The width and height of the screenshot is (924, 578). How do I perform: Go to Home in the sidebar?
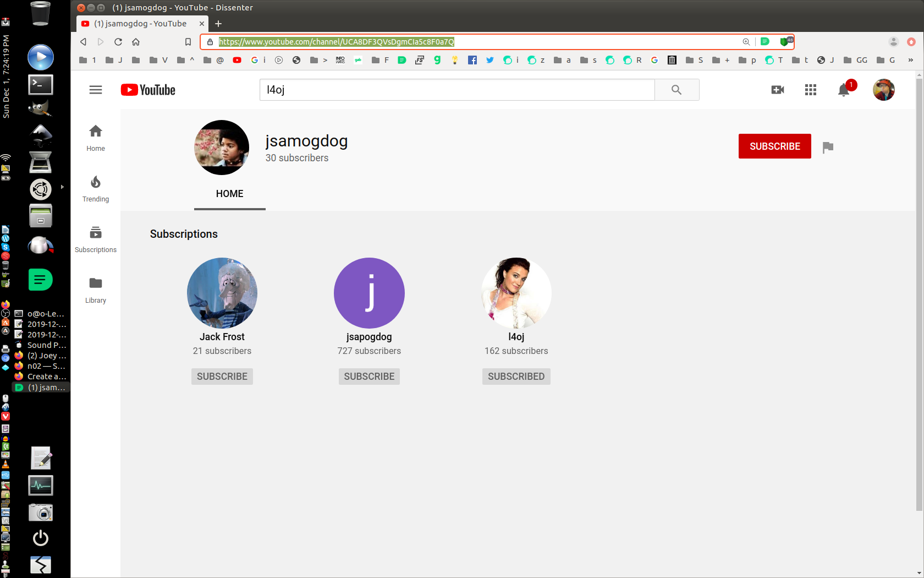pyautogui.click(x=96, y=138)
